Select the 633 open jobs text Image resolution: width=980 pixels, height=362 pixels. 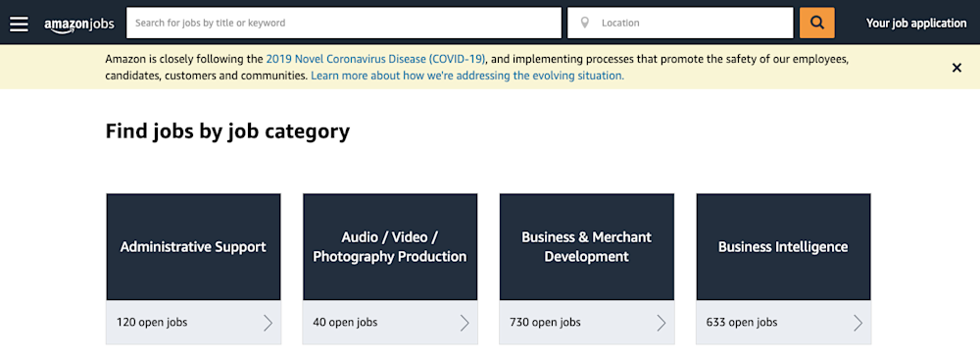pos(742,323)
